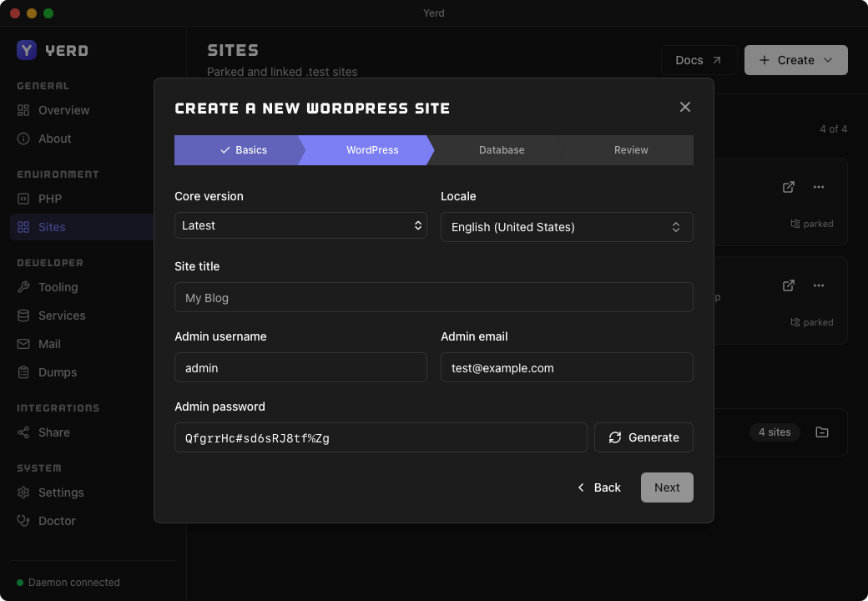Click the Next button
This screenshot has height=601, width=868.
pyautogui.click(x=667, y=487)
